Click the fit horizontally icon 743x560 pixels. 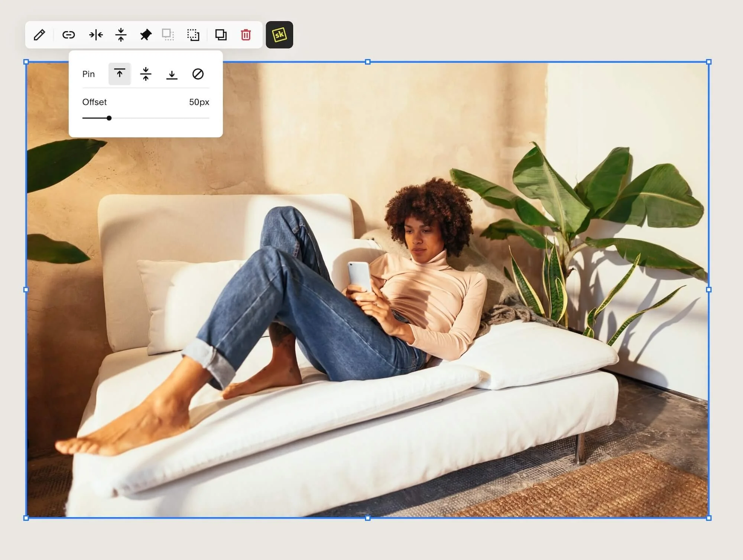tap(96, 35)
